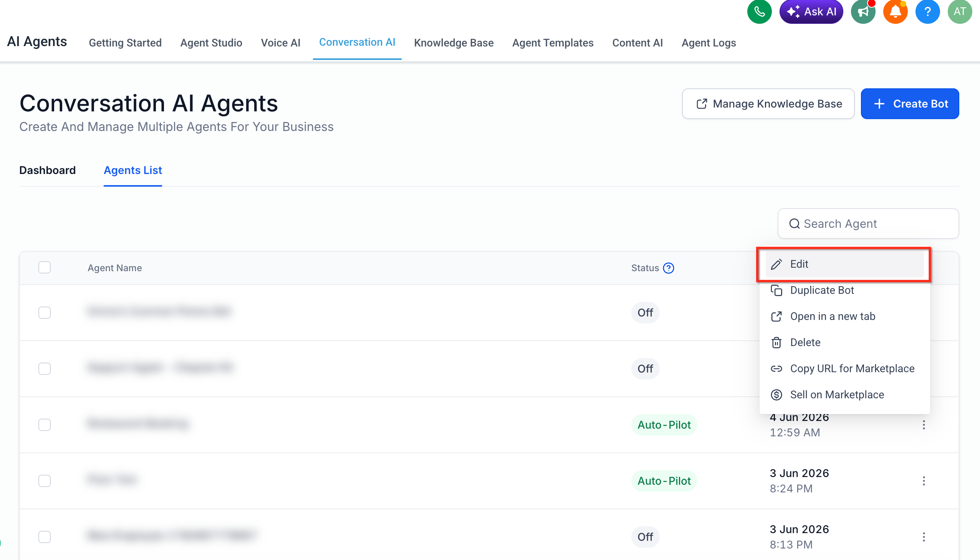Choose Edit from the context menu
Image resolution: width=980 pixels, height=560 pixels.
pos(844,264)
